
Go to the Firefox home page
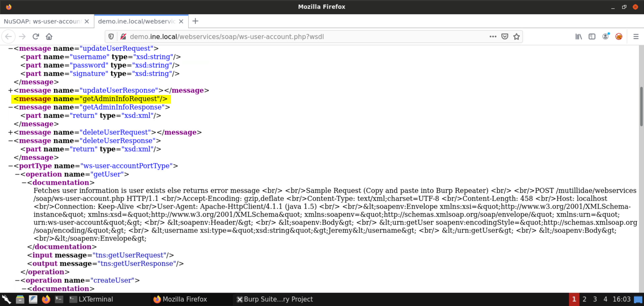pos(49,37)
